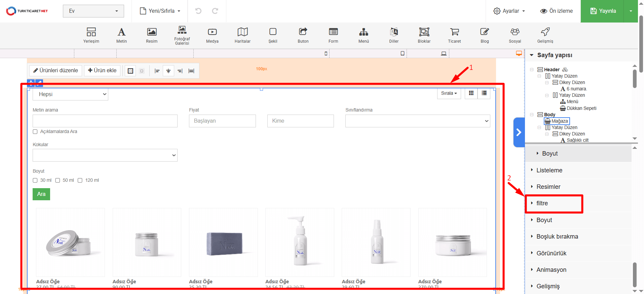Screen dimensions: 644x294
Task: Check the 30 ml size option
Action: tap(35, 180)
